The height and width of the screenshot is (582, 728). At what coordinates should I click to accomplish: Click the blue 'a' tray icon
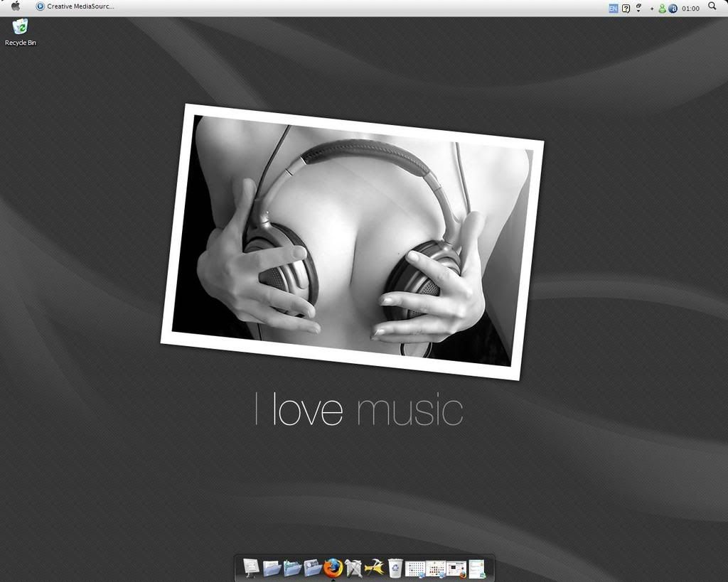coord(673,9)
